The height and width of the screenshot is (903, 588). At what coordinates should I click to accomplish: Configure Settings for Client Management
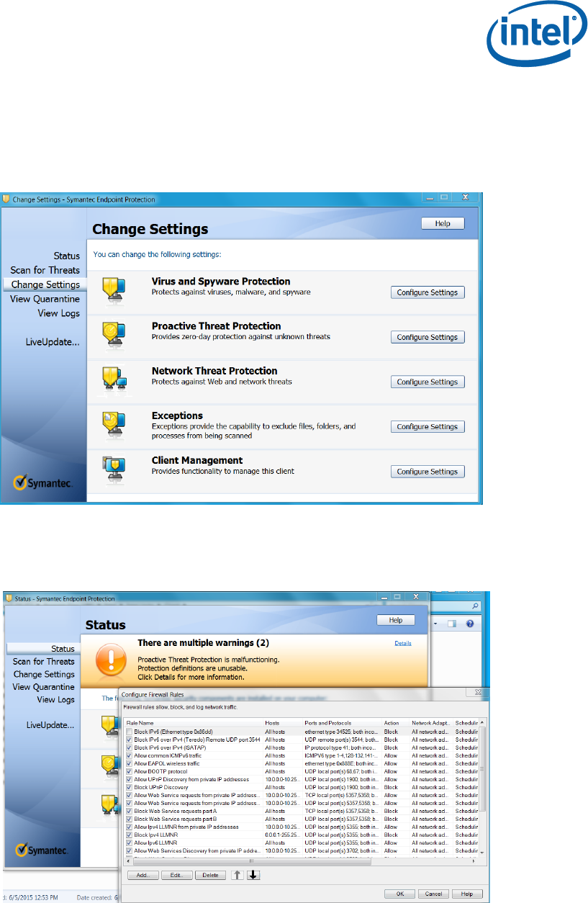(428, 472)
